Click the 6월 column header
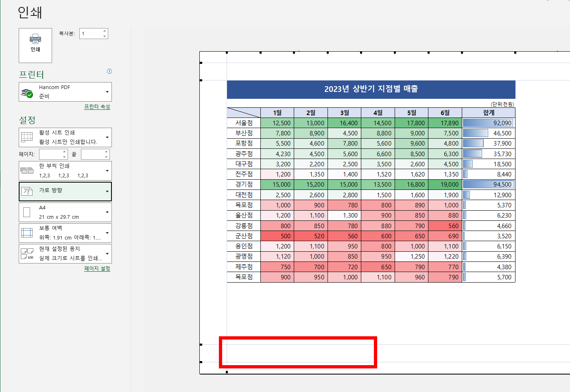The height and width of the screenshot is (392, 570). pyautogui.click(x=445, y=113)
